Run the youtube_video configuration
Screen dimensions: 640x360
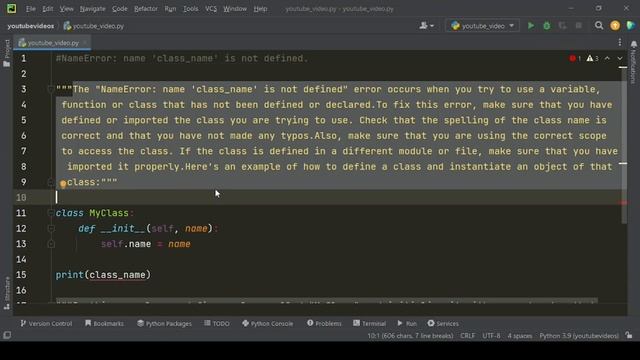[531, 26]
